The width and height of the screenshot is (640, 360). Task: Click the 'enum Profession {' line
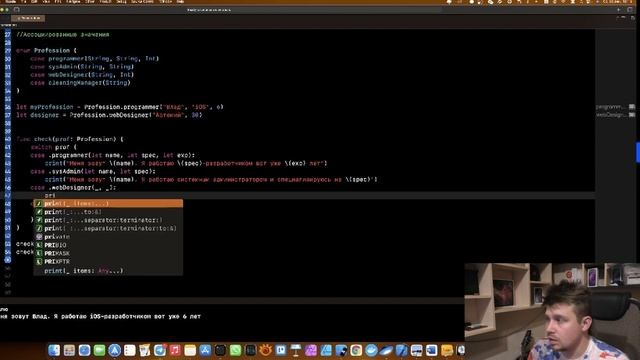tap(46, 51)
